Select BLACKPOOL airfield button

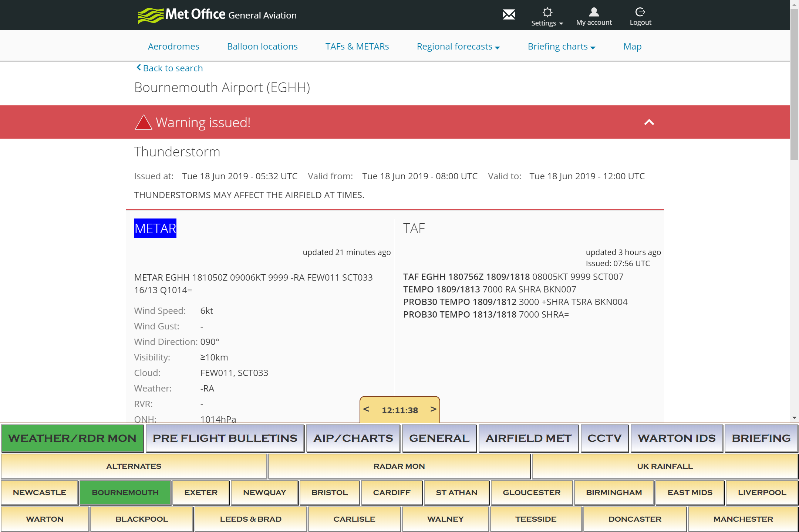(142, 519)
